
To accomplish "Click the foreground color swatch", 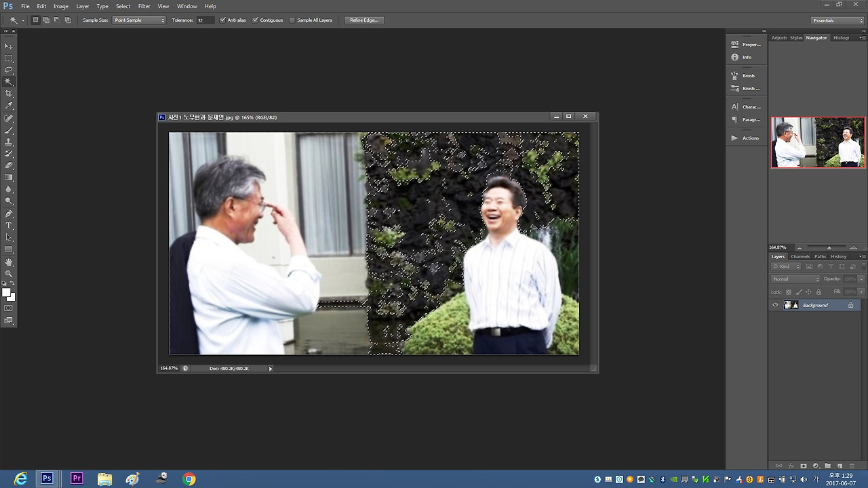I will tap(7, 293).
